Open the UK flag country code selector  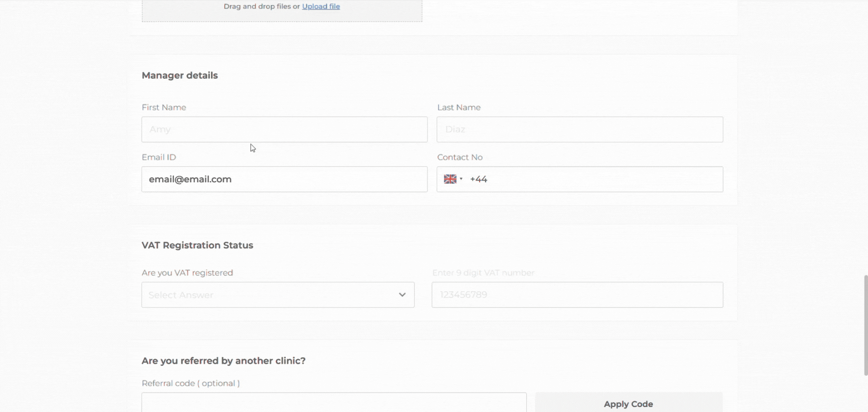point(453,179)
